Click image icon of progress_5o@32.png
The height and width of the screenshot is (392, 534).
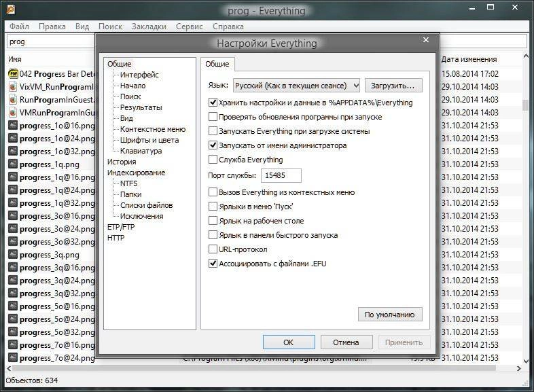click(x=13, y=332)
